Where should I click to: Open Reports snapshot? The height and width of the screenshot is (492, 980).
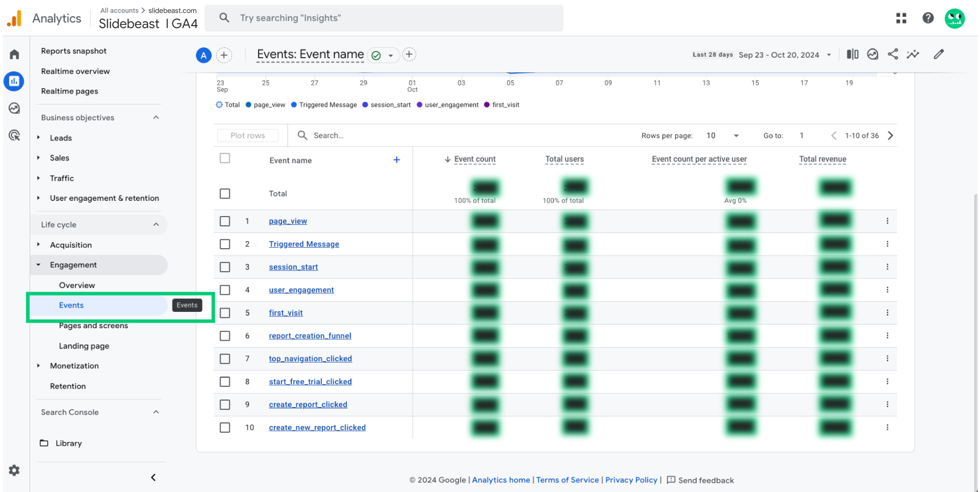(73, 51)
